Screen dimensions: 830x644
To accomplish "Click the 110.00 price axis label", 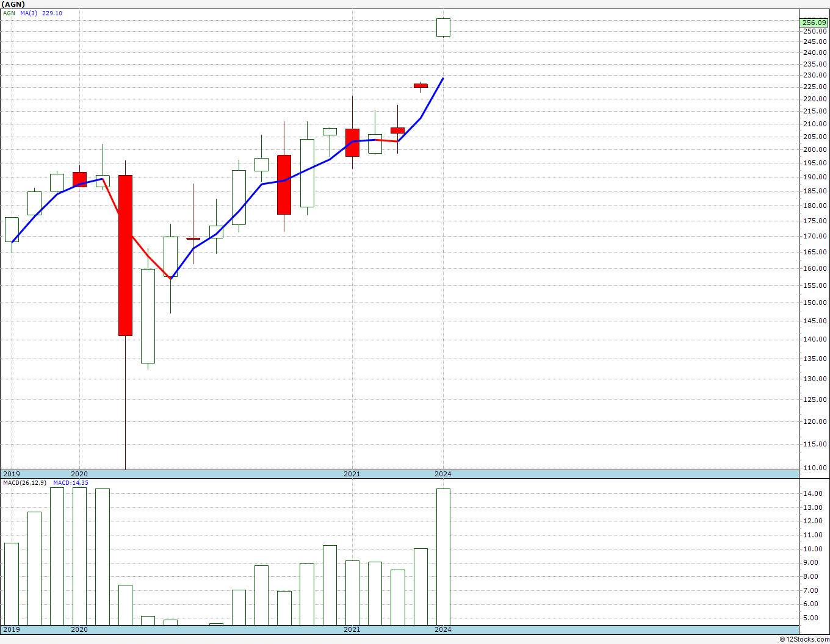I will [815, 468].
